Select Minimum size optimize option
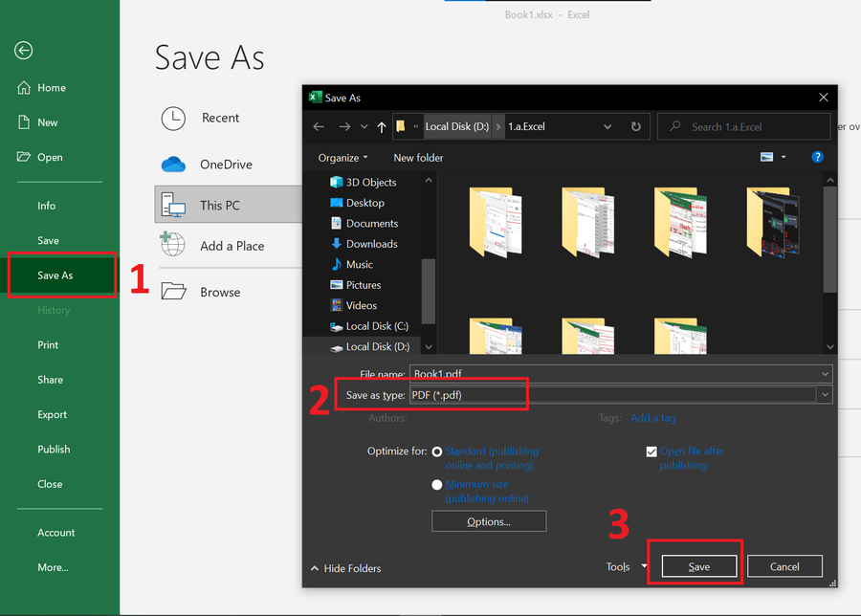 (x=437, y=485)
